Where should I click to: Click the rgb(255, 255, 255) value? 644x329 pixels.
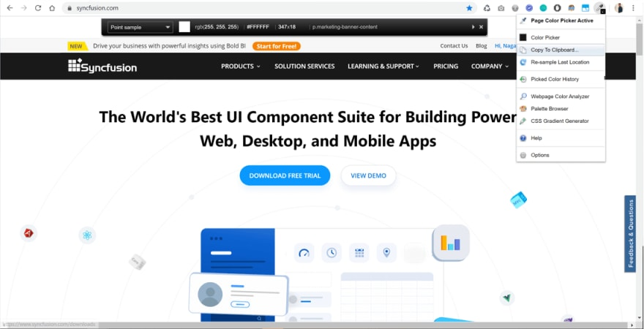click(x=217, y=27)
